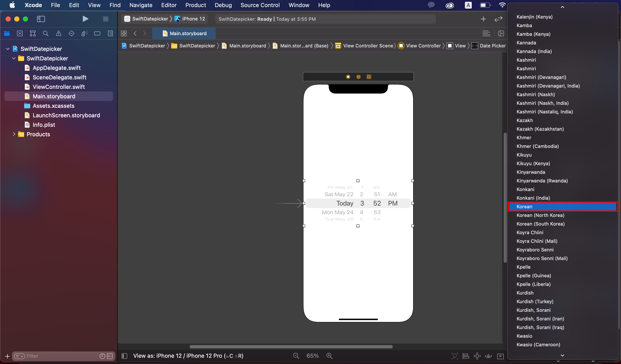This screenshot has width=621, height=364.
Task: Collapse the SwiftDatepicker project root
Action: click(8, 49)
